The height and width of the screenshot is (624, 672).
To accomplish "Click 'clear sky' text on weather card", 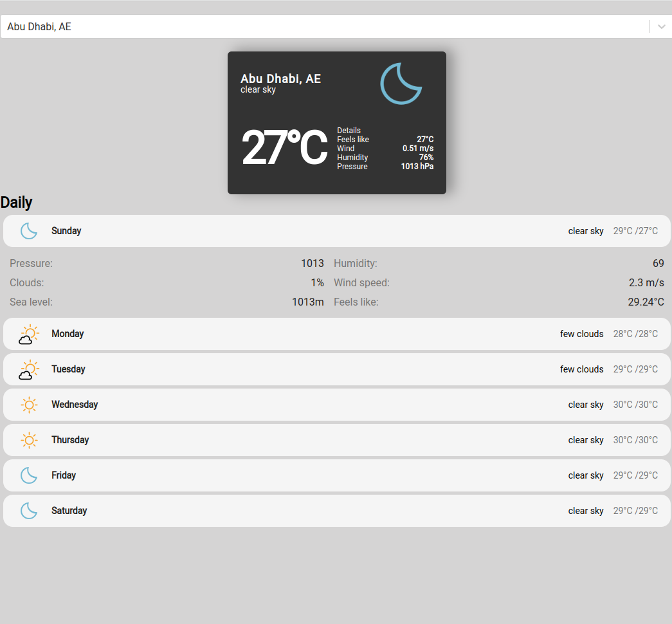I will tap(258, 89).
